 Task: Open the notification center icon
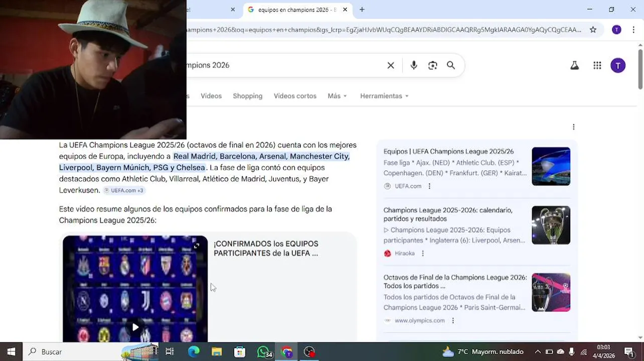tap(629, 351)
